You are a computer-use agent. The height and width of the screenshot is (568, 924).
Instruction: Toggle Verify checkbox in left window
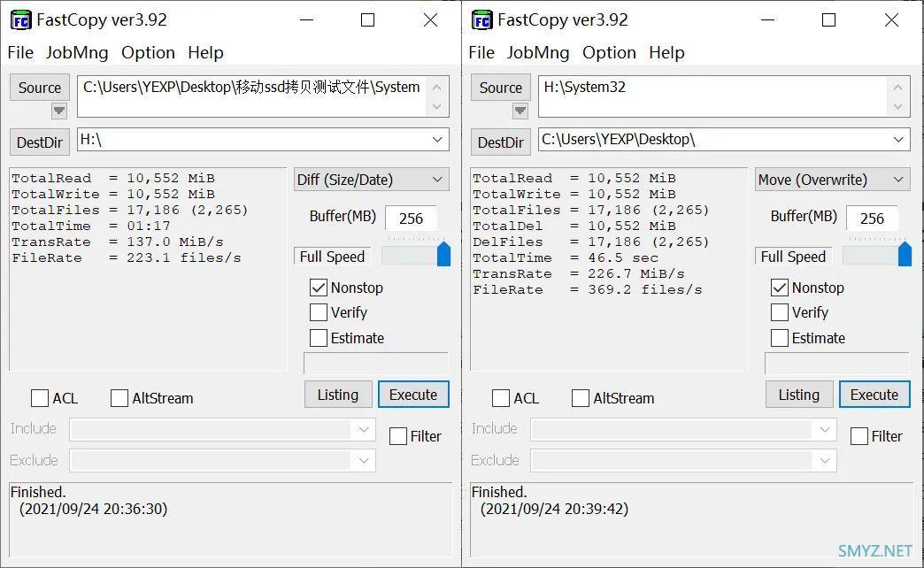319,312
